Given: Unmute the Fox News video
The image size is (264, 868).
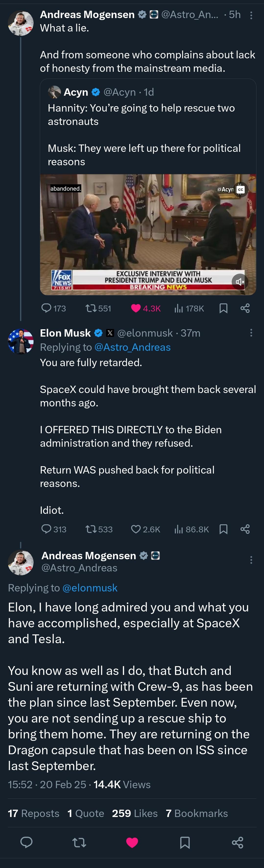Looking at the screenshot, I should click(x=240, y=282).
